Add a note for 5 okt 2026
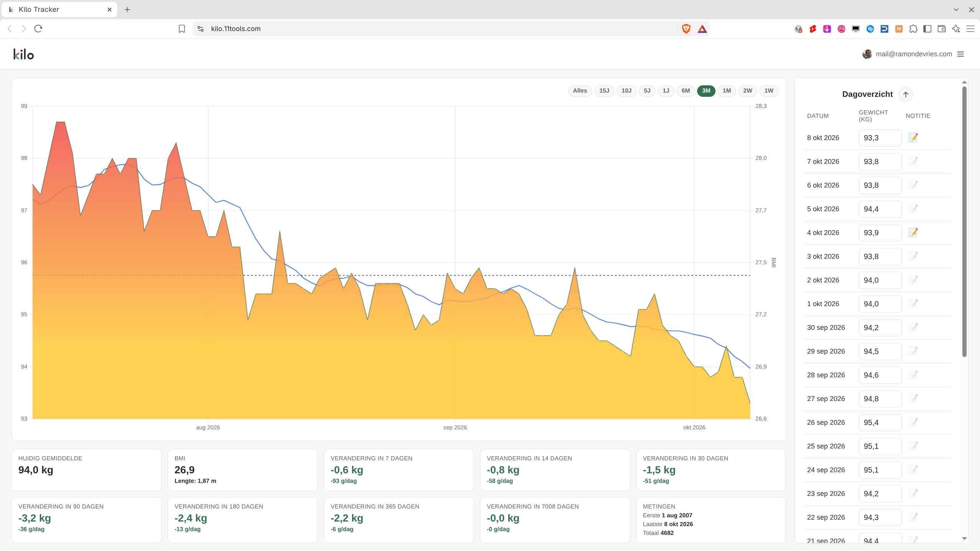Image resolution: width=980 pixels, height=551 pixels. click(x=913, y=209)
